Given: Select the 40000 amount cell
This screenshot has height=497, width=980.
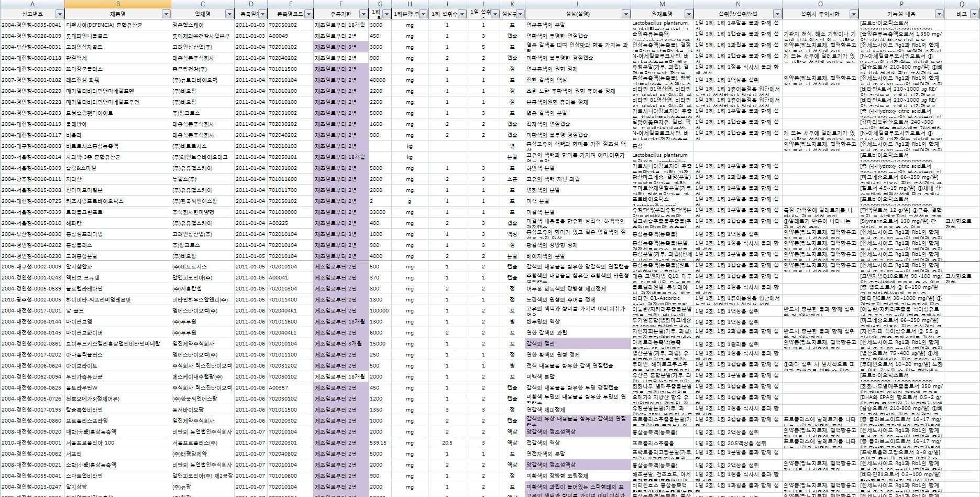Looking at the screenshot, I should coord(380,80).
